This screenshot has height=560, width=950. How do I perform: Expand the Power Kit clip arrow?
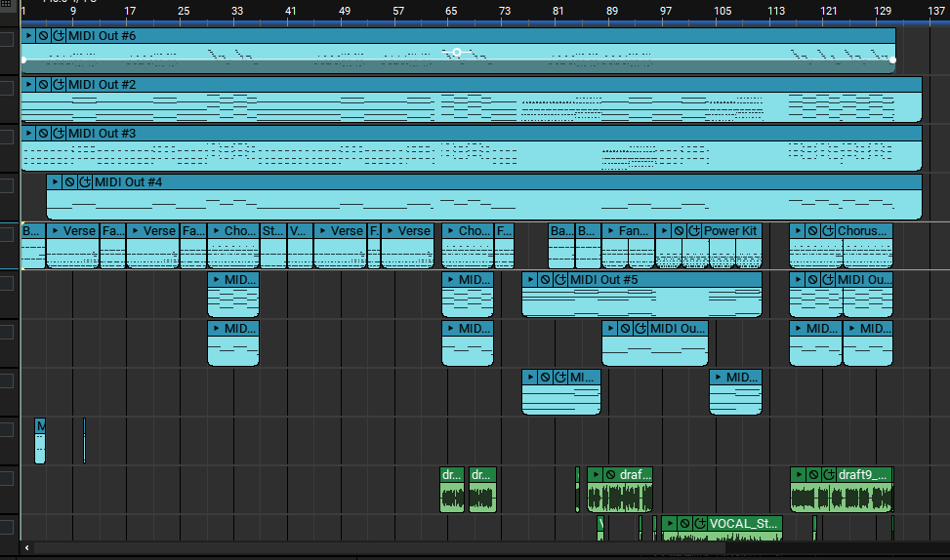click(x=665, y=230)
